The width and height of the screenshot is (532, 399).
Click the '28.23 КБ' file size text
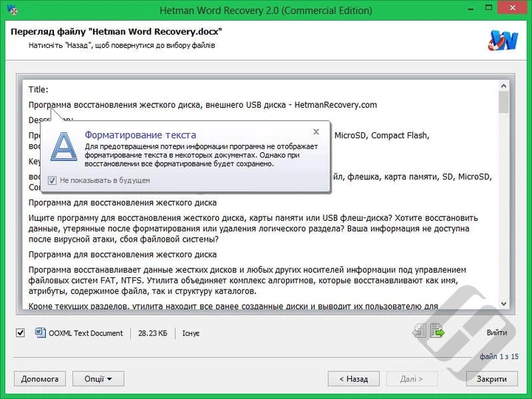(153, 333)
